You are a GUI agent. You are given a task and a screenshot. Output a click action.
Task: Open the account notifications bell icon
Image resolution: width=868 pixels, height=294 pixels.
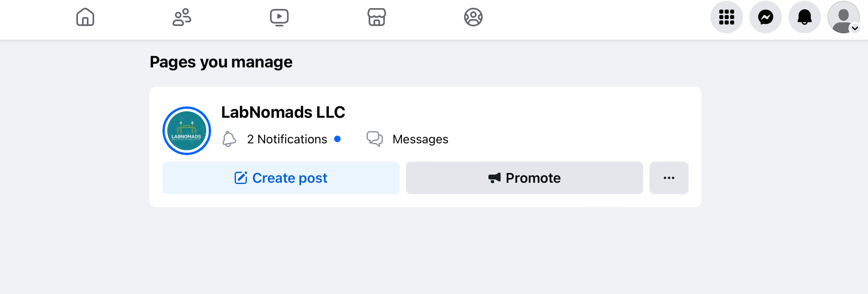pyautogui.click(x=805, y=17)
